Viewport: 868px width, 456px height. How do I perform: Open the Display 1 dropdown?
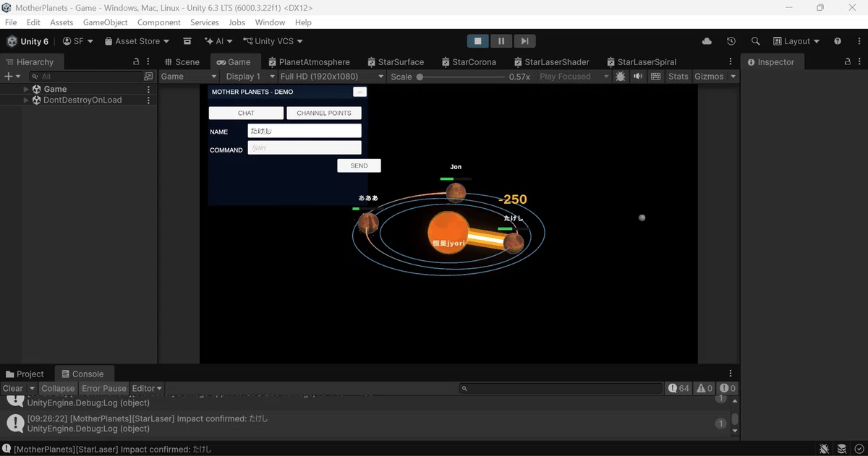tap(250, 76)
